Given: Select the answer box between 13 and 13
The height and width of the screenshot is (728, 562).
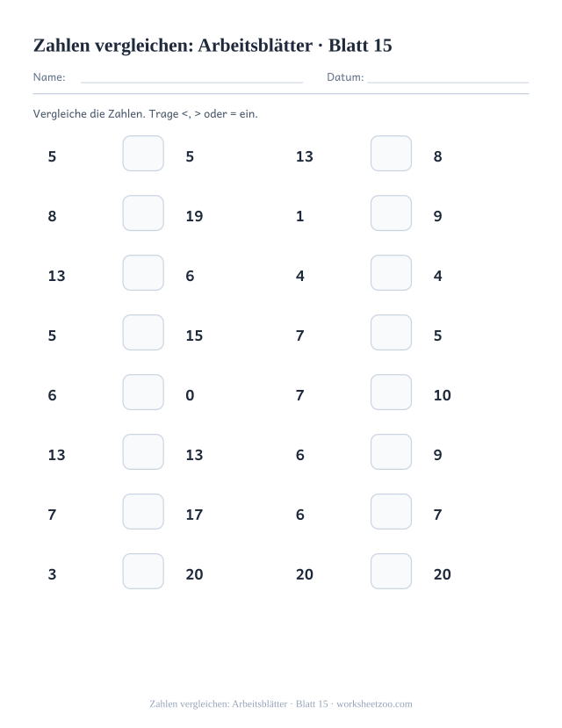Looking at the screenshot, I should pos(143,451).
